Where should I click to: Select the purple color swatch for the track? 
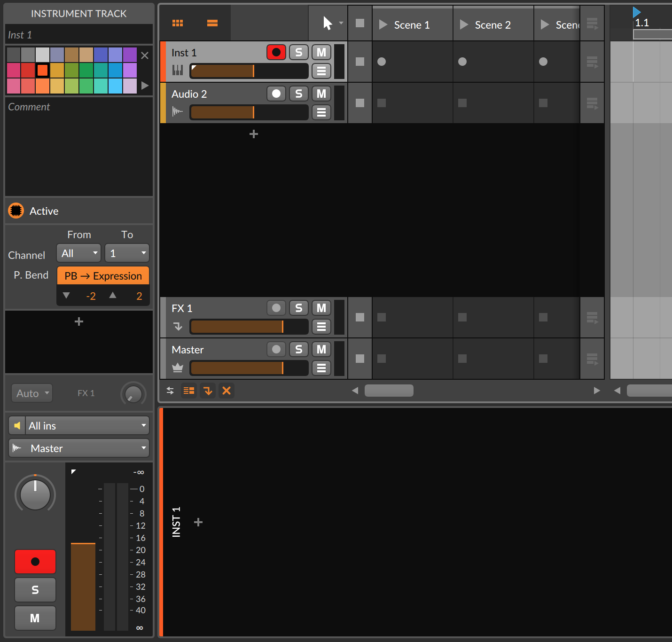(x=130, y=55)
